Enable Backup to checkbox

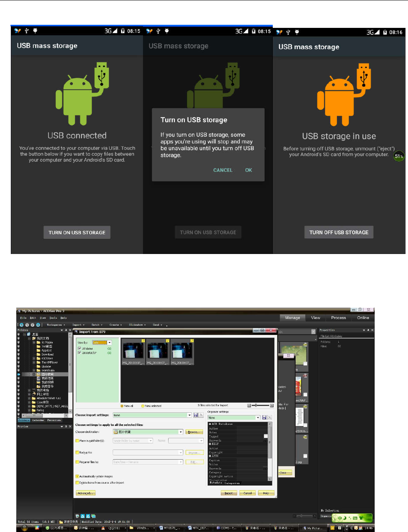77,452
